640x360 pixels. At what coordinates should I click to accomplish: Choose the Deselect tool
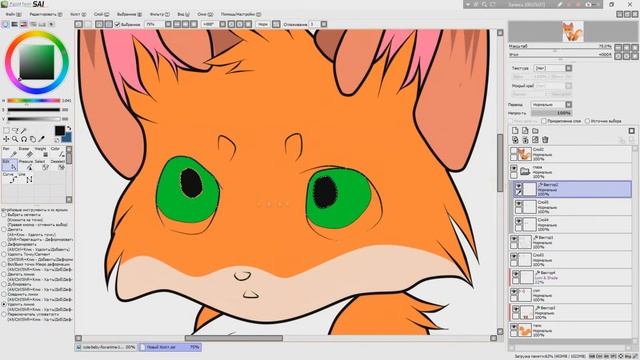pos(58,165)
